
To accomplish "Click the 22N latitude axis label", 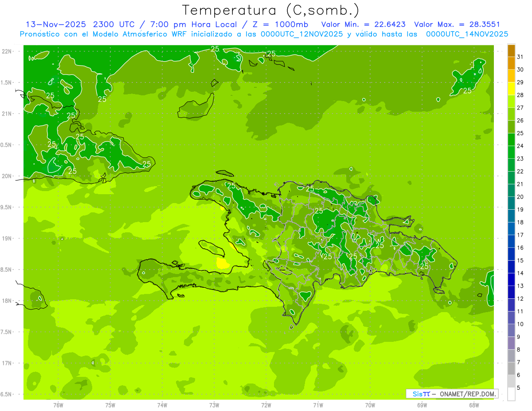I will click(x=7, y=51).
